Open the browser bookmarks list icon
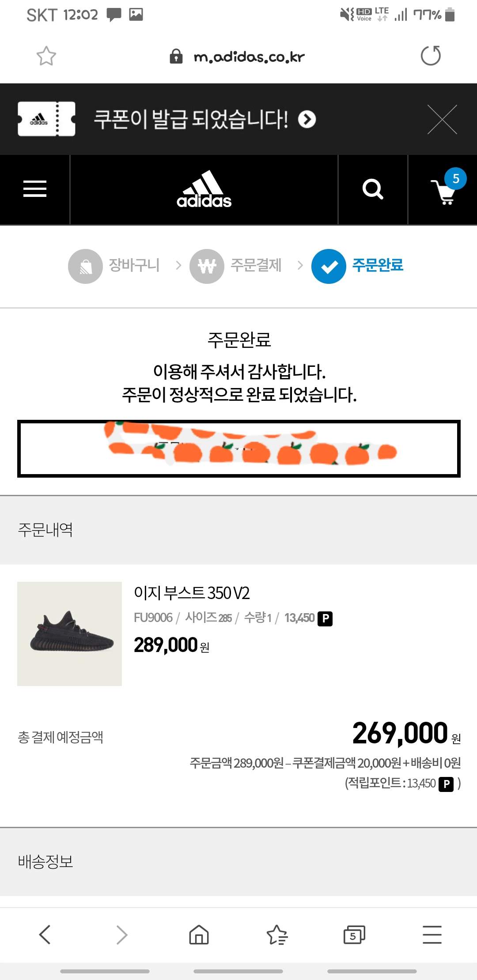Screen dimensions: 477x980 (277, 935)
